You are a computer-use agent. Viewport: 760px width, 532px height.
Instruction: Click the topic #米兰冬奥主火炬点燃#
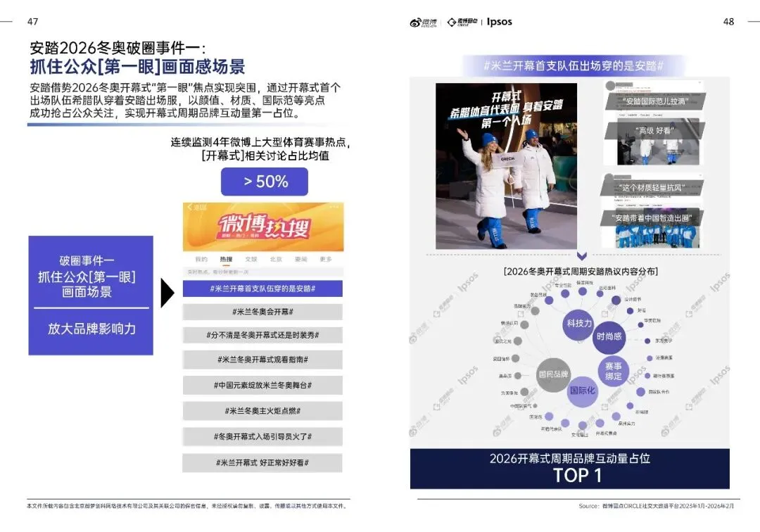(262, 411)
